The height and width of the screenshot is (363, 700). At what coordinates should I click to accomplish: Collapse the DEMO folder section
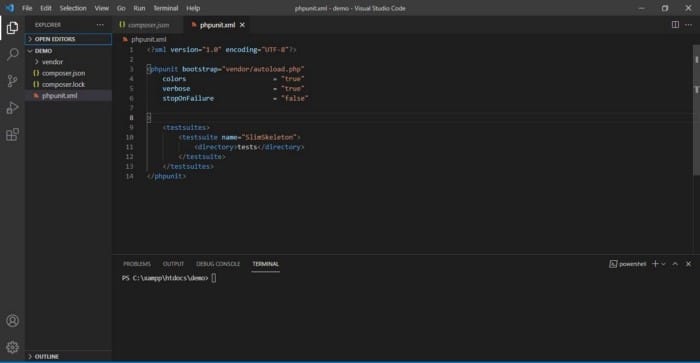coord(68,51)
